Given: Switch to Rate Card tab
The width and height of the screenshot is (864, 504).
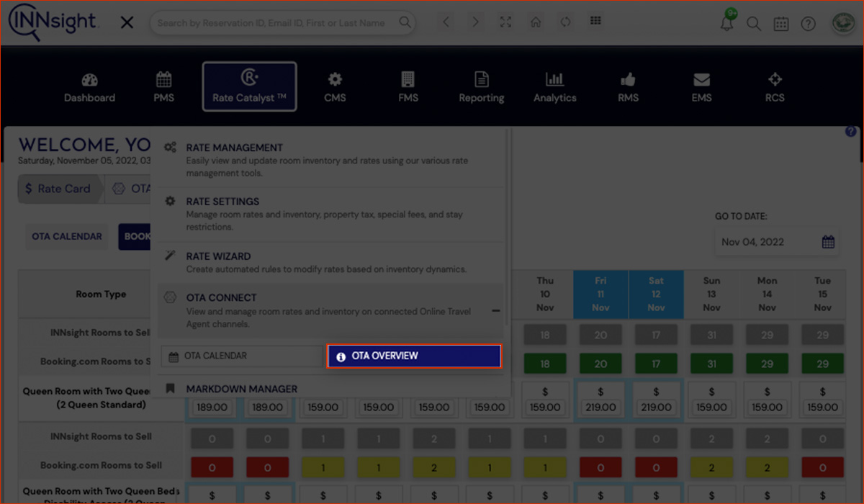Looking at the screenshot, I should [58, 189].
